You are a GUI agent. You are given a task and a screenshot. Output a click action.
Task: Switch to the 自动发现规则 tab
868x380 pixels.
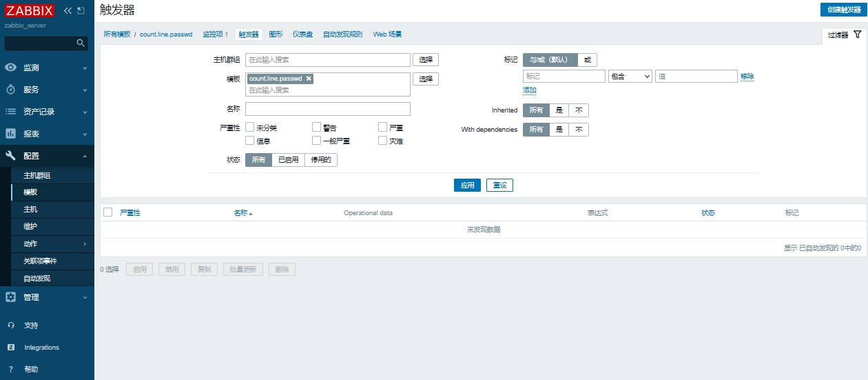point(342,34)
